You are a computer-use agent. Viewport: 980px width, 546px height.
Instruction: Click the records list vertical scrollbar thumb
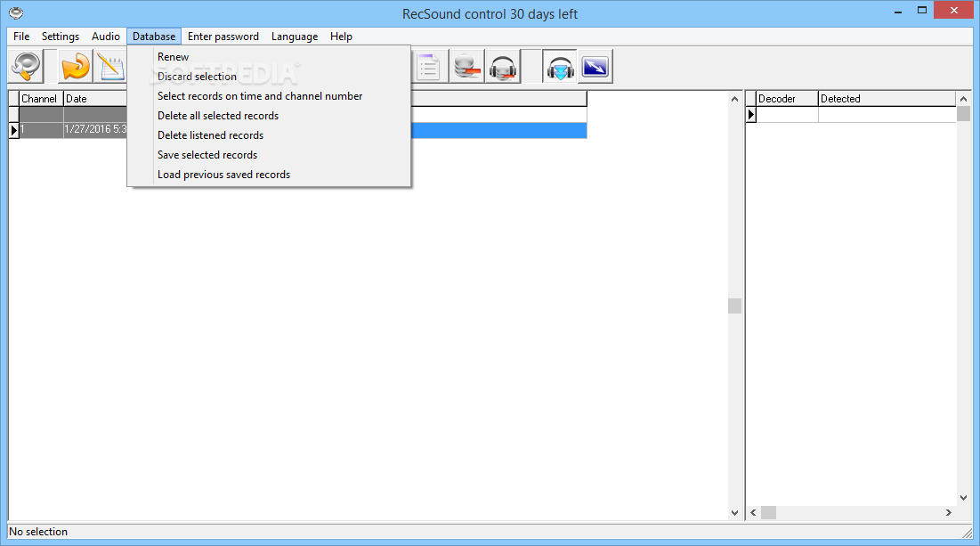pos(734,306)
